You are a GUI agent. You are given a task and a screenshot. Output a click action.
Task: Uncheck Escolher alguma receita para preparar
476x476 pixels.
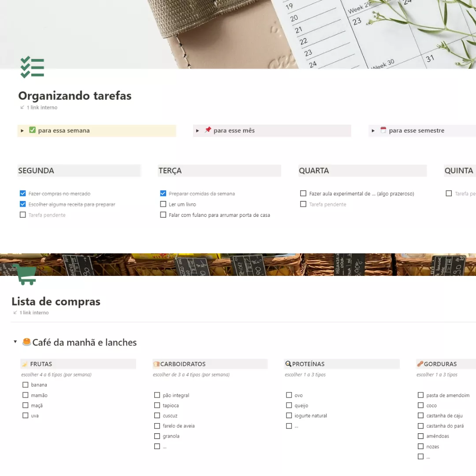pos(23,204)
